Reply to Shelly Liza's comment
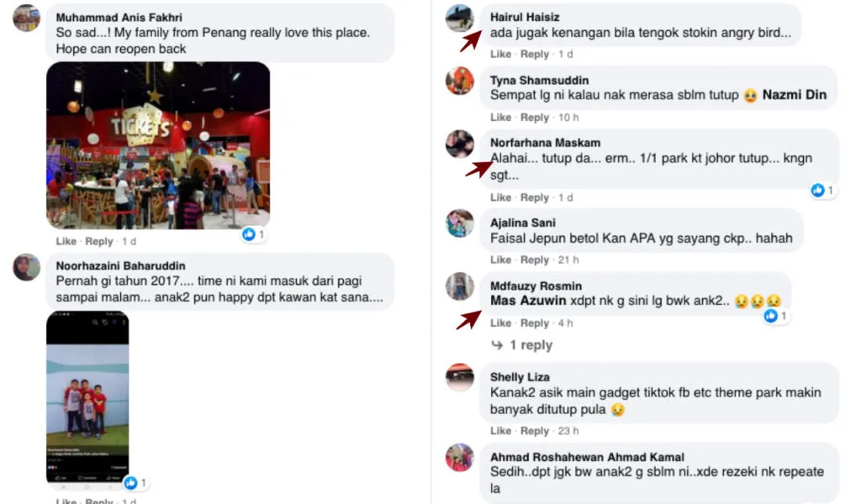 (x=534, y=431)
